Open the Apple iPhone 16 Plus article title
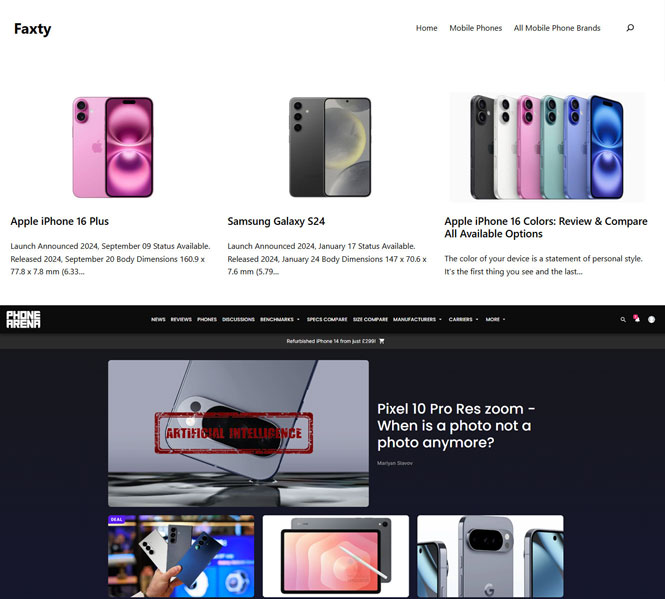665x599 pixels. (59, 221)
